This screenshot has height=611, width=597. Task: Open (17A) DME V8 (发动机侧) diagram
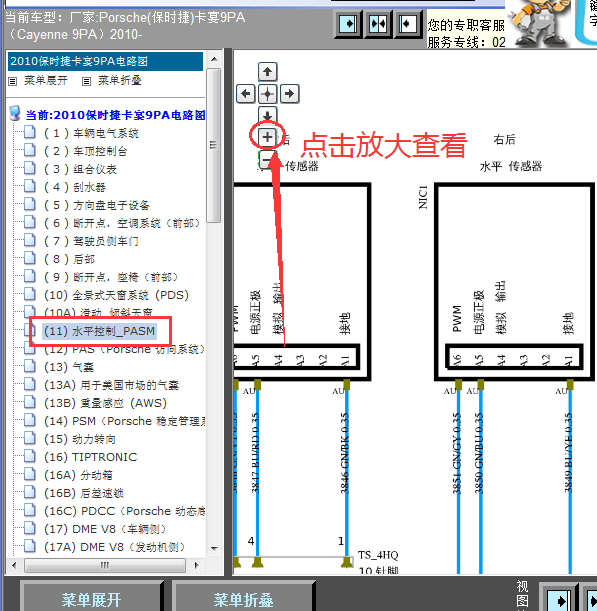[115, 547]
